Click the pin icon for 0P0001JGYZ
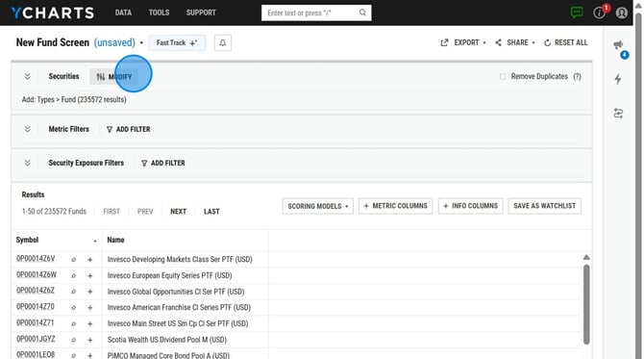This screenshot has height=359, width=644. 73,340
